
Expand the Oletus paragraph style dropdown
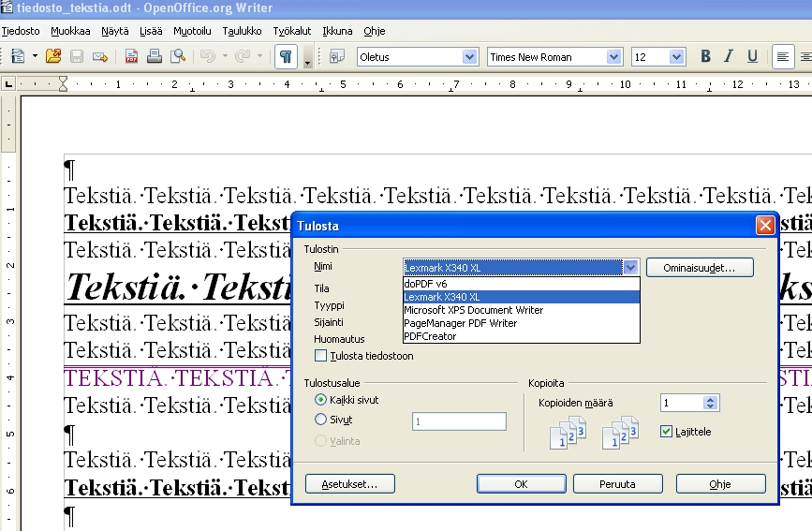click(470, 57)
